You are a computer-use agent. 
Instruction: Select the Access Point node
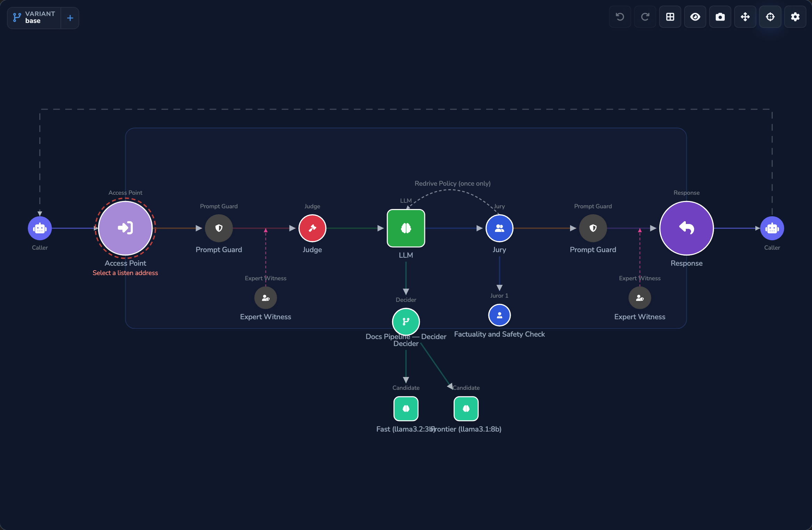pos(125,228)
